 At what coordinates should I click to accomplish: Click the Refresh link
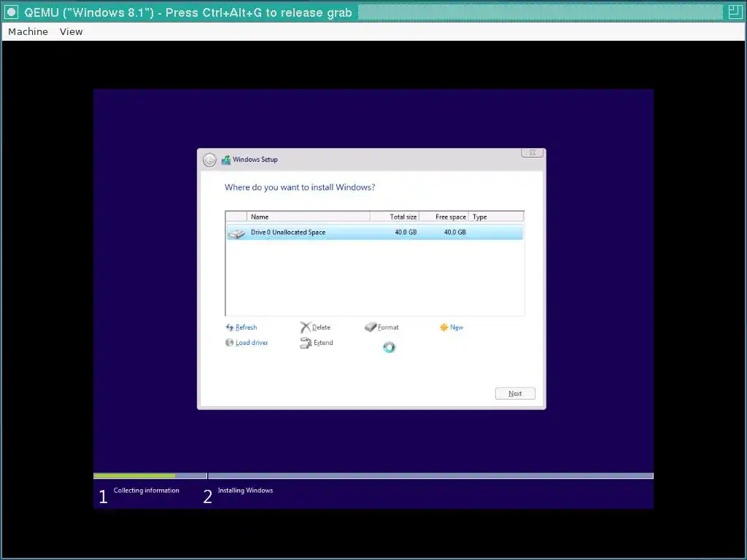pos(247,327)
